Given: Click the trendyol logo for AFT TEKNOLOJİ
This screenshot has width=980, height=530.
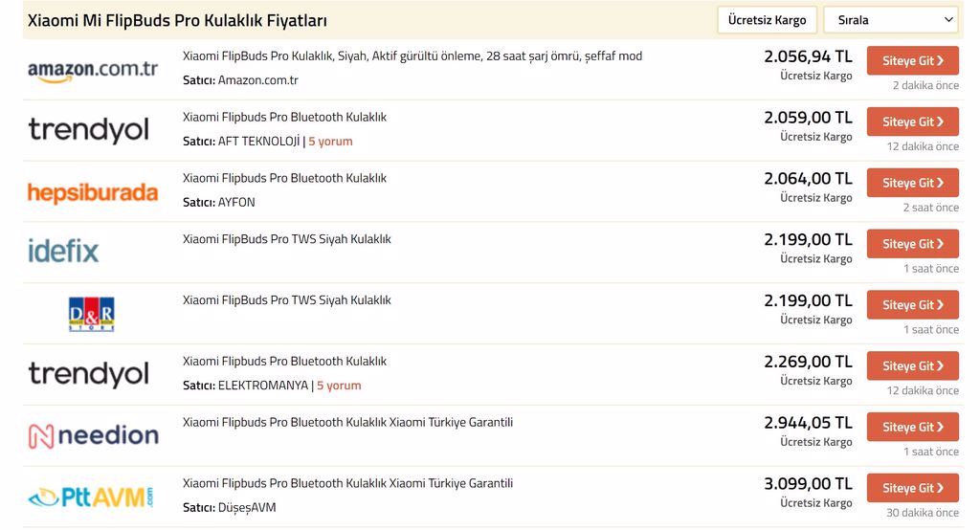Looking at the screenshot, I should [x=88, y=129].
